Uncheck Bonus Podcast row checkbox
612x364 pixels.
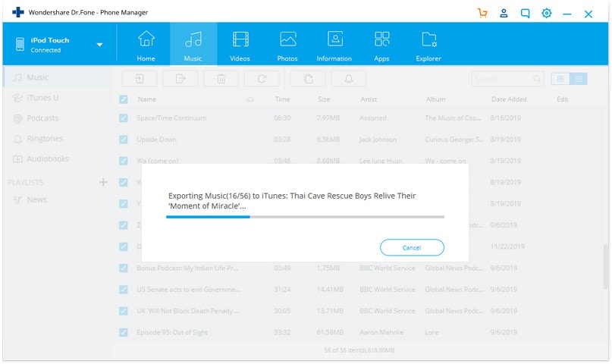click(124, 268)
